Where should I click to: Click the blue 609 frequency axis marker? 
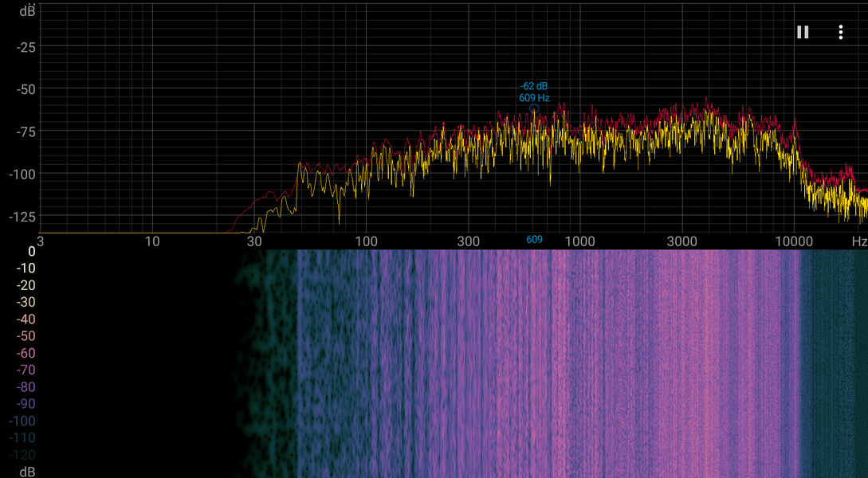tap(534, 240)
